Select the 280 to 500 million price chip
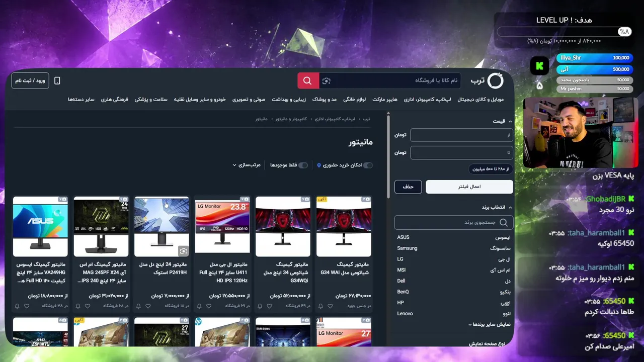The width and height of the screenshot is (644, 362). (x=491, y=169)
